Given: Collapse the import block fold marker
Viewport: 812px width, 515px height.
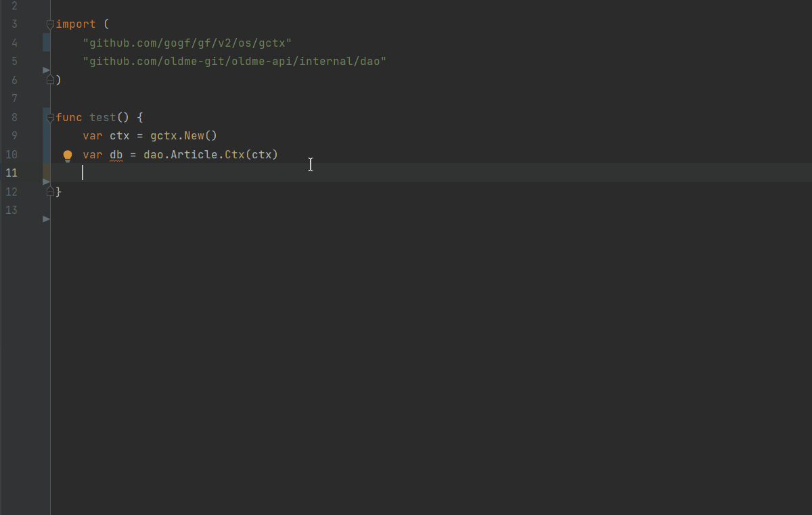Looking at the screenshot, I should (x=50, y=24).
